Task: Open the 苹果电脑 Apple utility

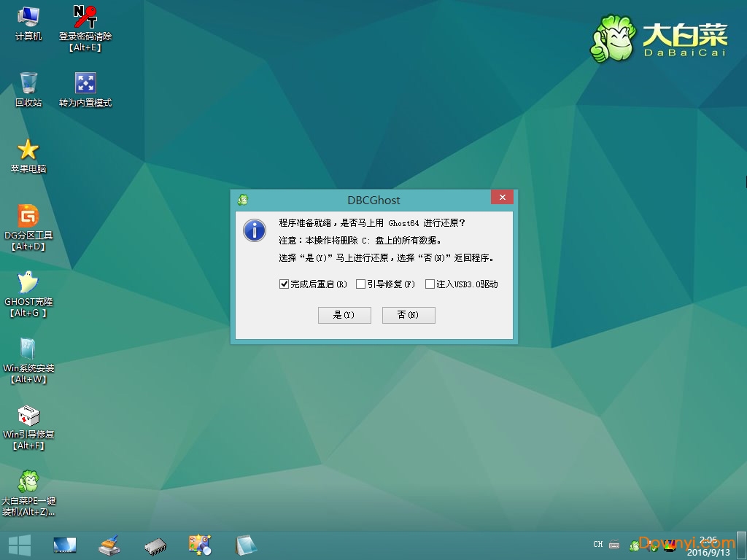Action: tap(28, 149)
